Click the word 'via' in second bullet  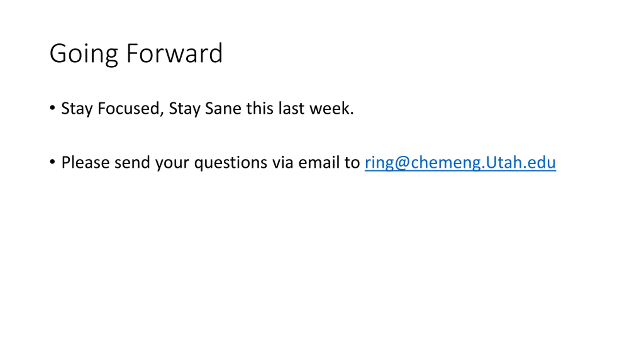[283, 162]
